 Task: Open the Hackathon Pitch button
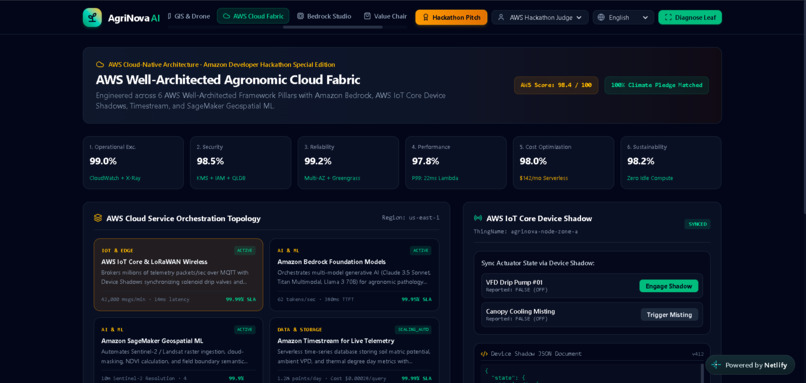[x=451, y=17]
